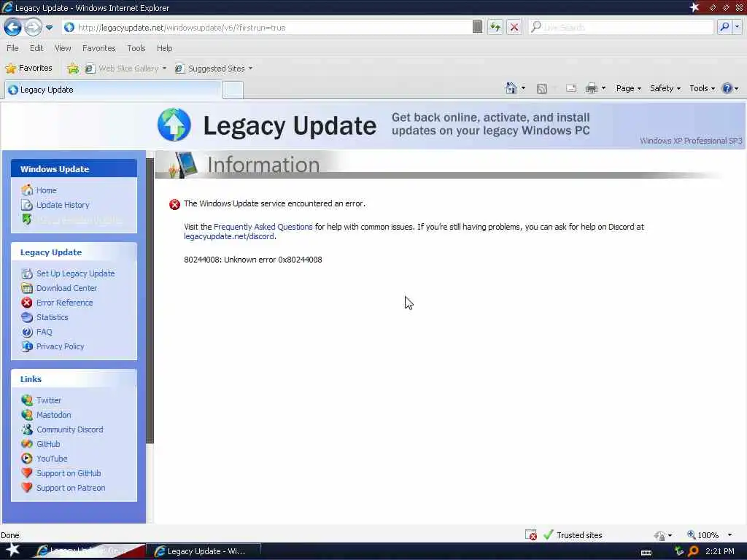This screenshot has width=747, height=560.
Task: Click the Favorites star button
Action: click(x=28, y=68)
